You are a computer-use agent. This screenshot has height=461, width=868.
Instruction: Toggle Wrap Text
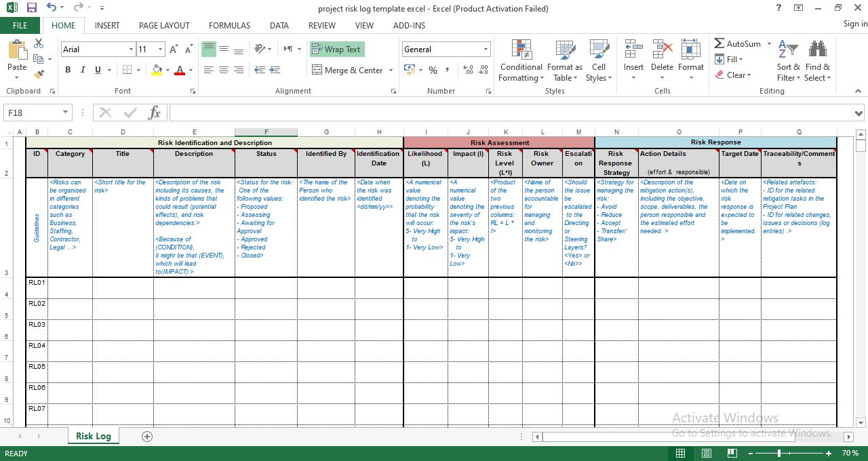tap(336, 49)
